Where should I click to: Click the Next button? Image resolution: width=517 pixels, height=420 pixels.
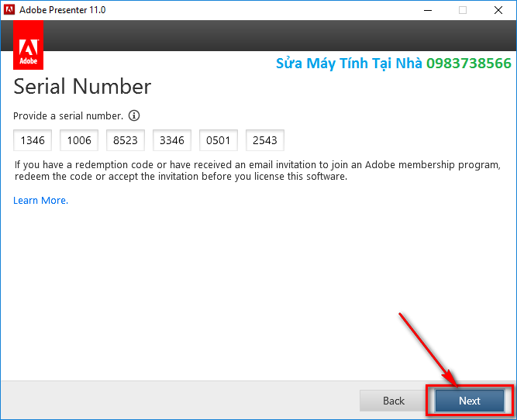click(470, 401)
